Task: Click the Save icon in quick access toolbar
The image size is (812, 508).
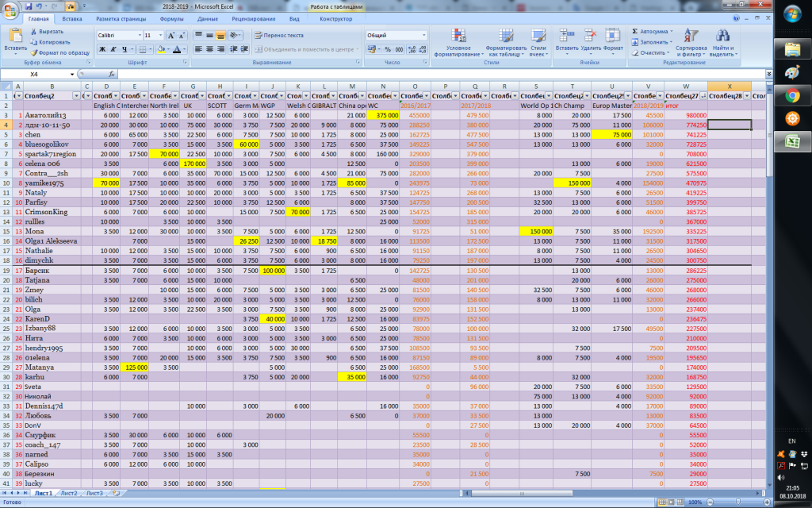Action: tap(29, 6)
